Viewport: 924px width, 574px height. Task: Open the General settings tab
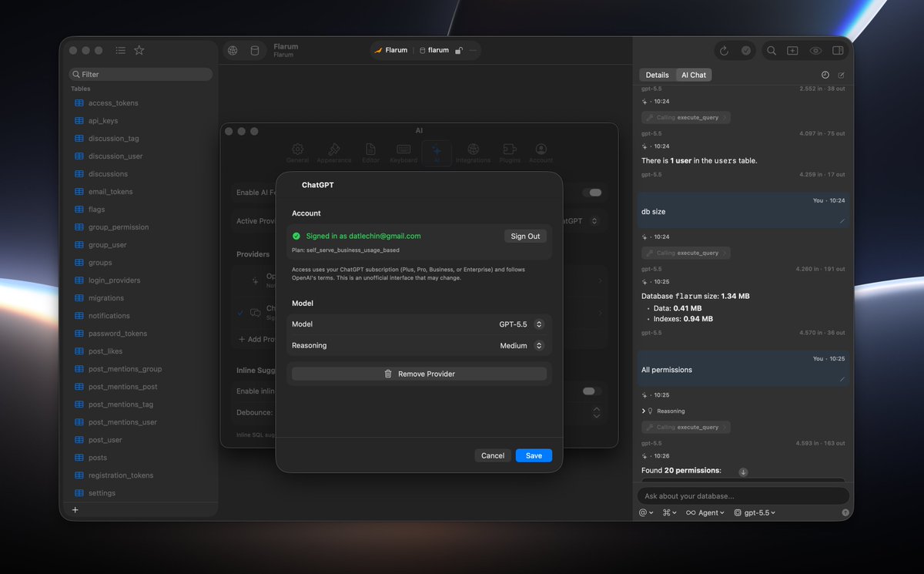pos(297,153)
